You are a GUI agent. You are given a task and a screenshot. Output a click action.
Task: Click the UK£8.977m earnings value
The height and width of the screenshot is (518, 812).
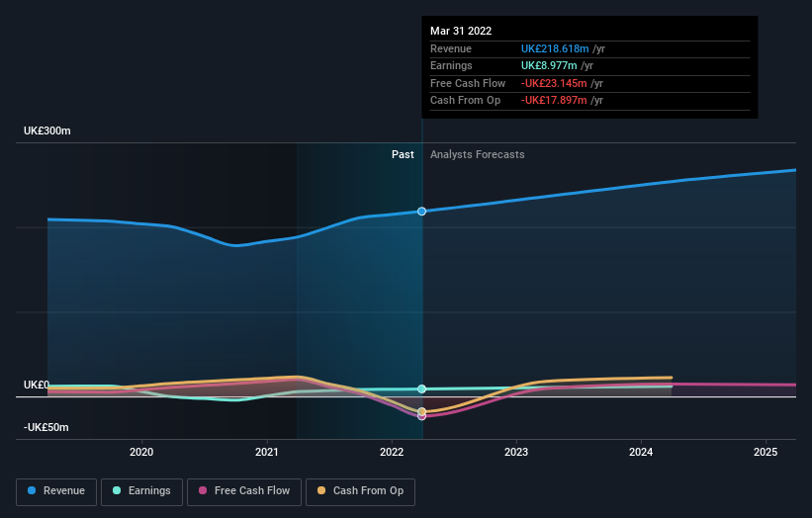click(549, 65)
